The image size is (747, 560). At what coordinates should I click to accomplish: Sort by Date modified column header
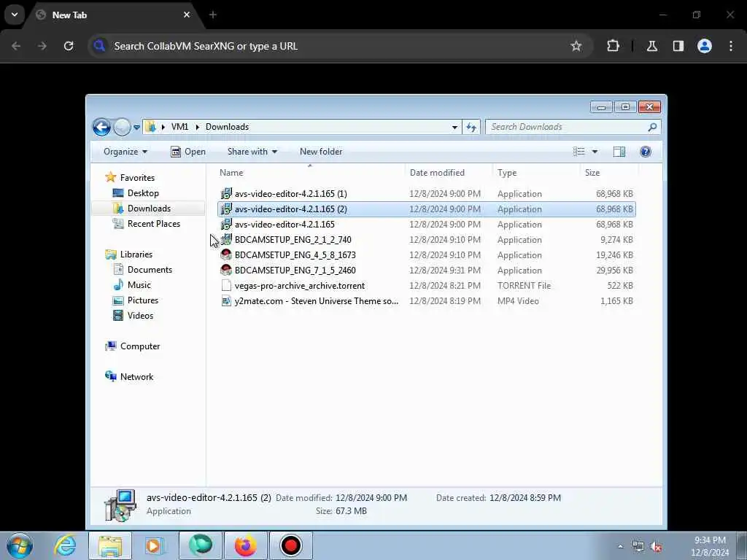[x=449, y=172]
